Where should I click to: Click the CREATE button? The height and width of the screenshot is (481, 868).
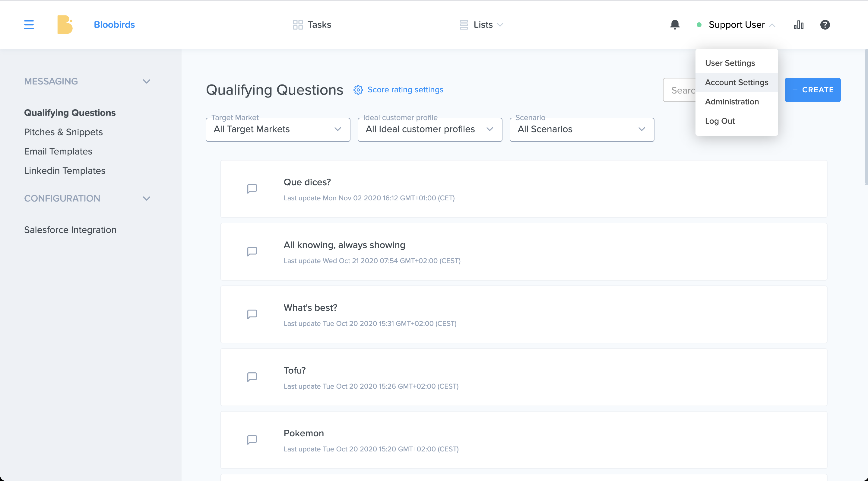[x=813, y=90]
